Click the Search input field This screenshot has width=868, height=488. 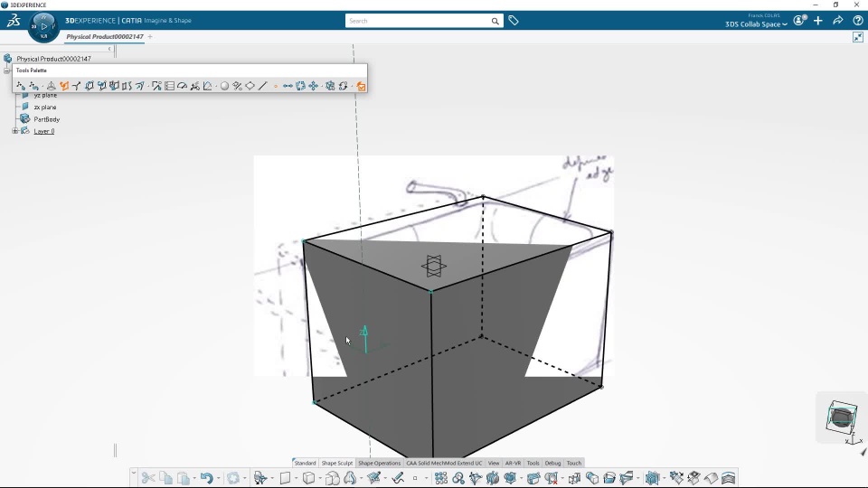point(418,21)
